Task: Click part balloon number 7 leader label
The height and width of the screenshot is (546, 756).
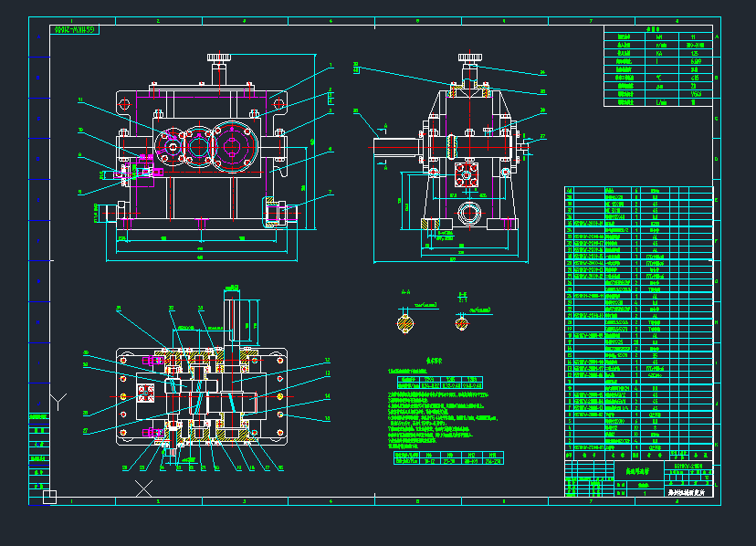Action: click(x=331, y=193)
